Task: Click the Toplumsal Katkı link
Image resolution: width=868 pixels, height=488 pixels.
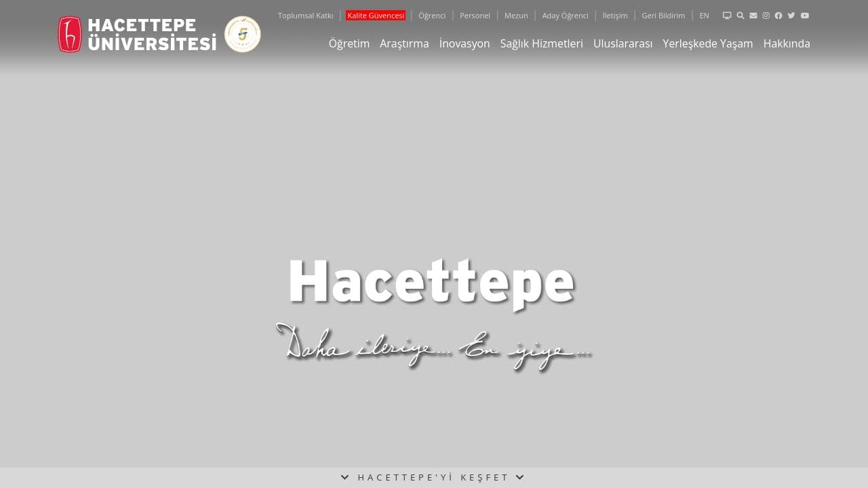Action: [305, 15]
